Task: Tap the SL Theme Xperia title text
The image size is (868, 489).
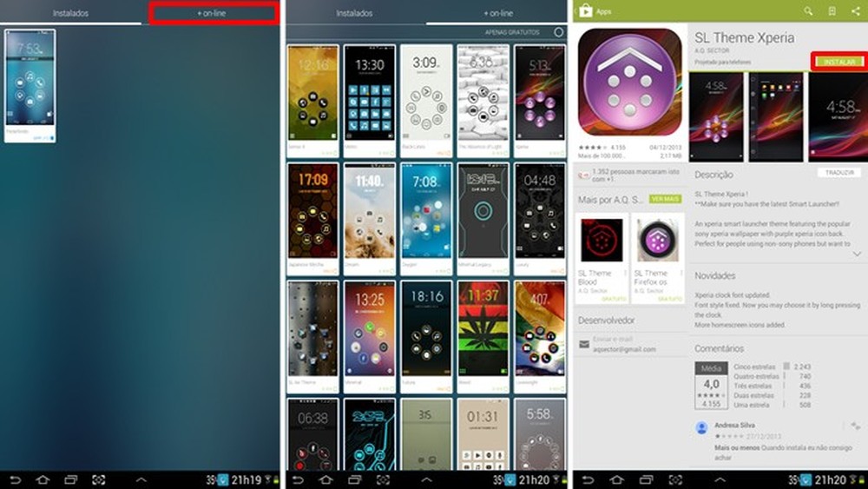Action: coord(745,37)
